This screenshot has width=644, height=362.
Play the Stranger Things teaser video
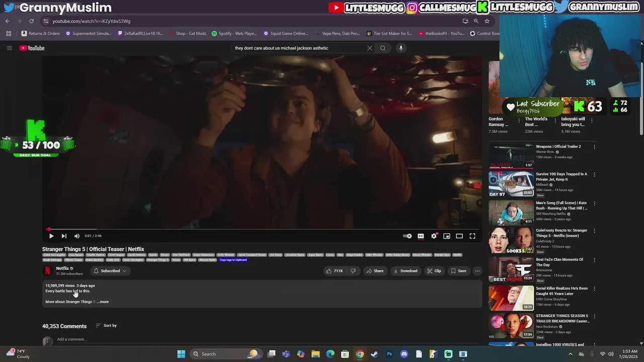pos(51,236)
